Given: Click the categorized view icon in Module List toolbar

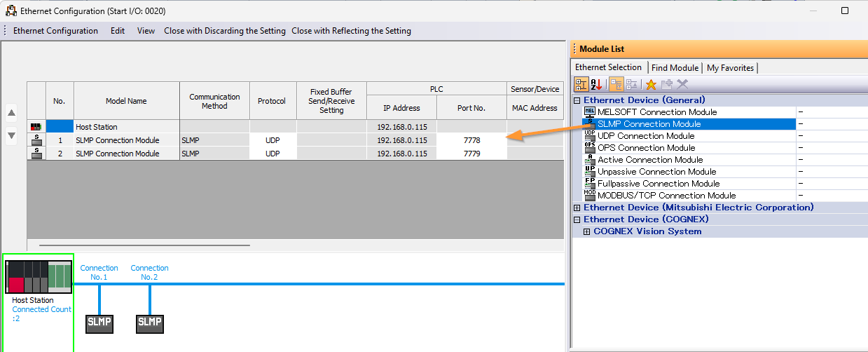Looking at the screenshot, I should (581, 84).
